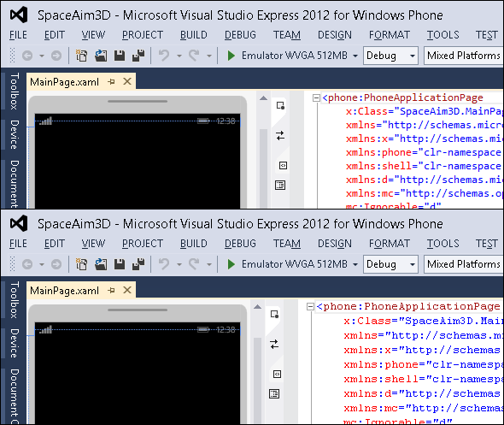Click New Project icon in bottom toolbar
Screen dimensions: 504x425
click(x=81, y=264)
